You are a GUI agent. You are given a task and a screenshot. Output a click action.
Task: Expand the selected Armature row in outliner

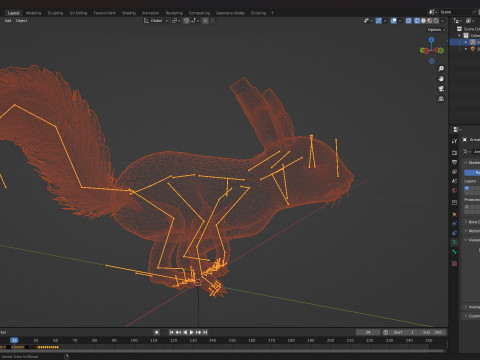pyautogui.click(x=466, y=42)
